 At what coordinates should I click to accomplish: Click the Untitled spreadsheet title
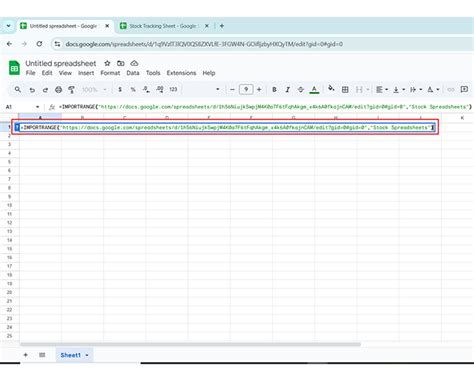(x=61, y=63)
